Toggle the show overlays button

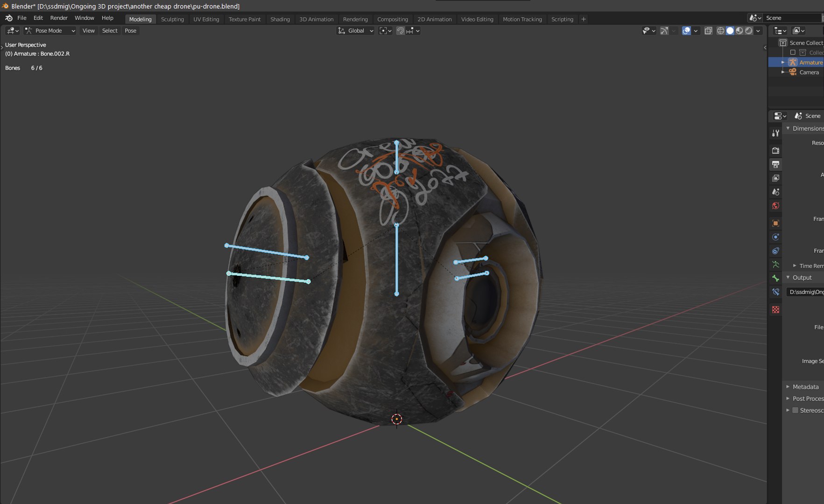pyautogui.click(x=686, y=31)
